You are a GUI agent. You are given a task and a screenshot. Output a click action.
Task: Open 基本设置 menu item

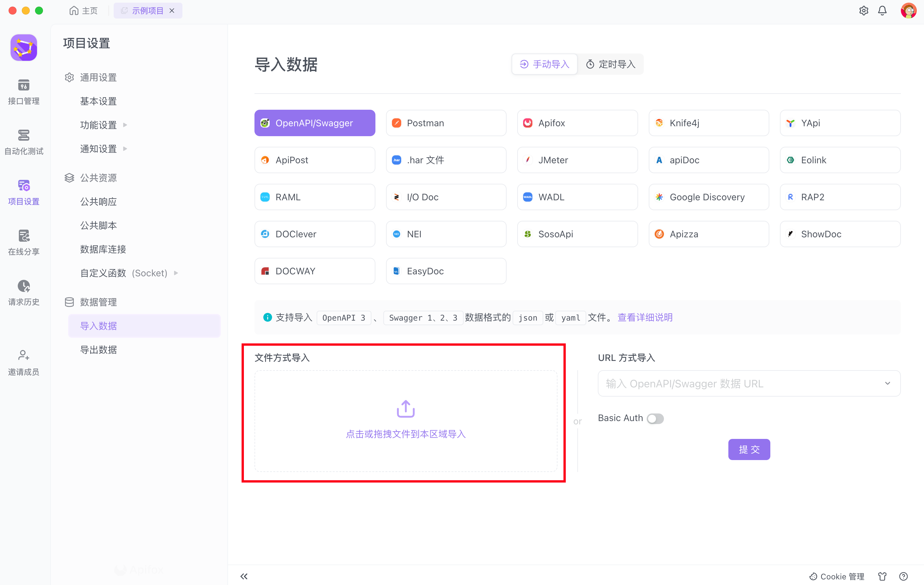pos(98,101)
